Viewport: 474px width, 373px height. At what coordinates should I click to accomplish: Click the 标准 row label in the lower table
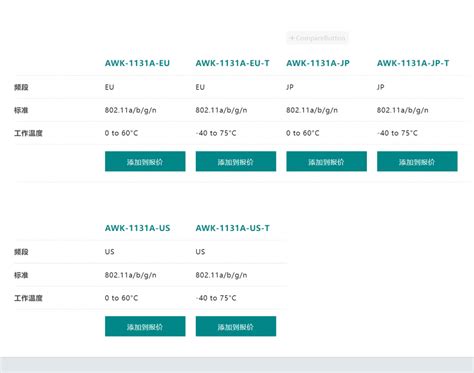21,275
